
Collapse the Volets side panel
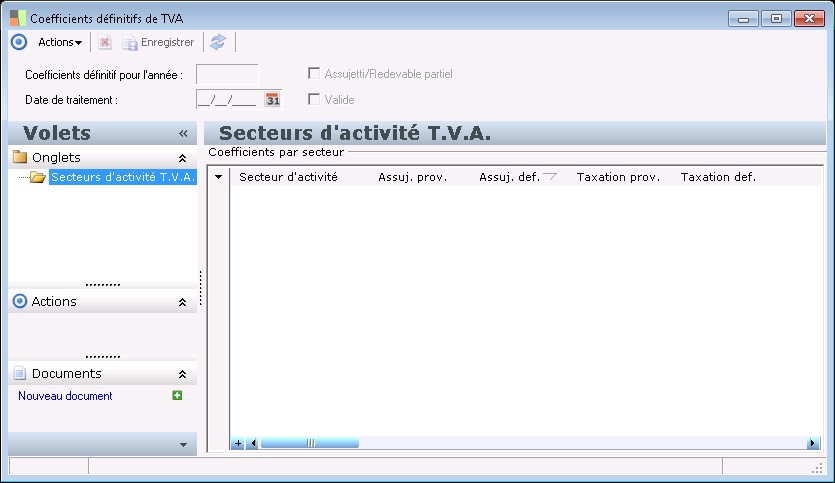[183, 133]
